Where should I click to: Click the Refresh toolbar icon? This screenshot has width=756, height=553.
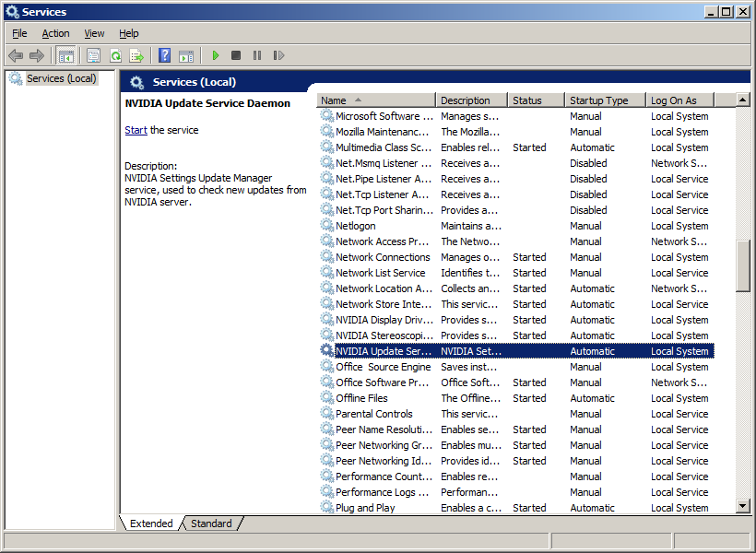coord(116,56)
